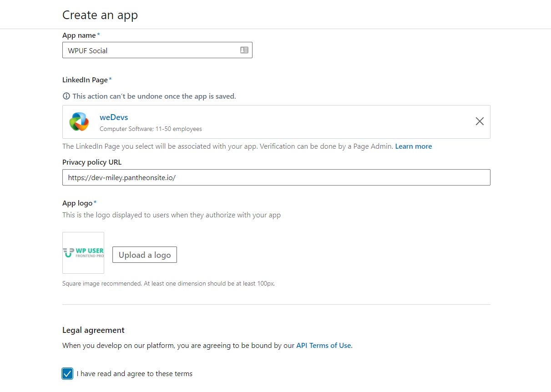The height and width of the screenshot is (392, 551).
Task: Click the Create an app page title
Action: point(100,15)
